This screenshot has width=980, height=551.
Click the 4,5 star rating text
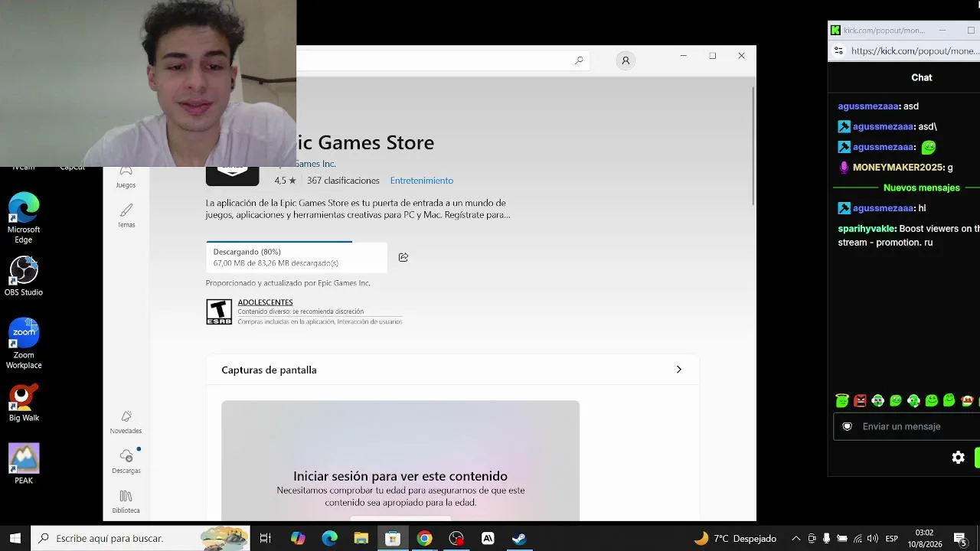point(286,181)
